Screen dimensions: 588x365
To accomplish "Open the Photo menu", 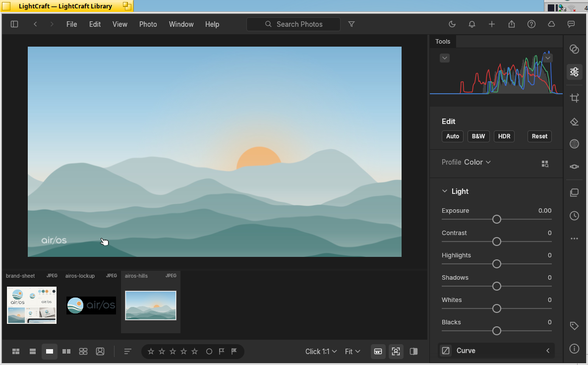I will click(x=148, y=24).
